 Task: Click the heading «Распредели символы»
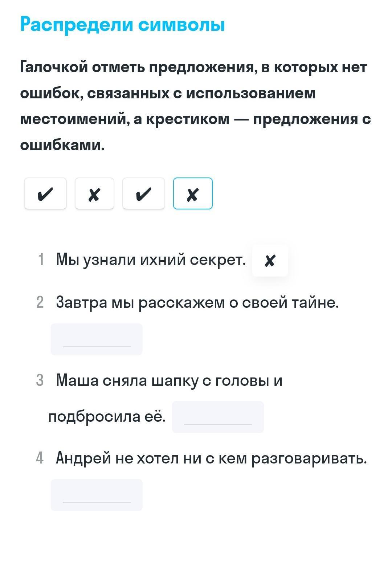click(123, 25)
